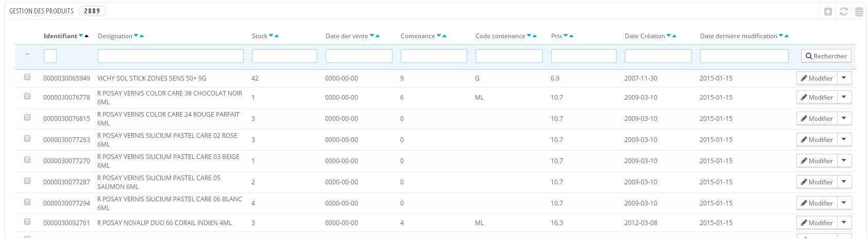Select checkbox for PASTEL CARE 06 BLANC

[x=27, y=202]
